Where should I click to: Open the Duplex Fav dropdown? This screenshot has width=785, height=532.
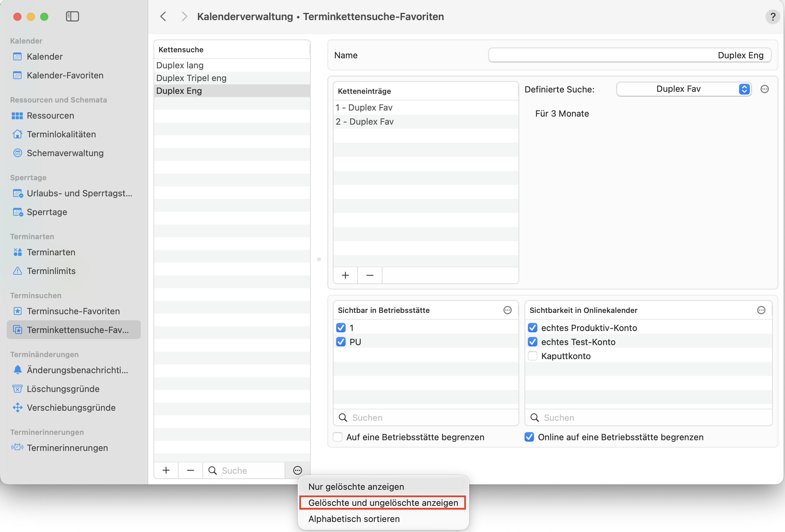click(684, 89)
